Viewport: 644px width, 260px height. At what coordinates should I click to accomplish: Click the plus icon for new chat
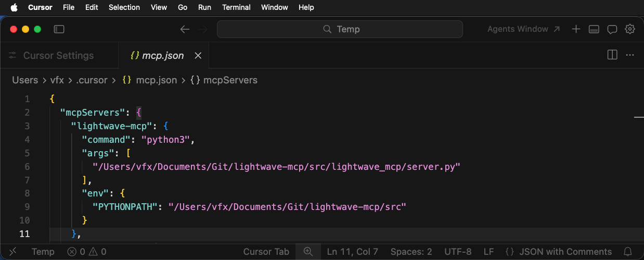click(576, 29)
